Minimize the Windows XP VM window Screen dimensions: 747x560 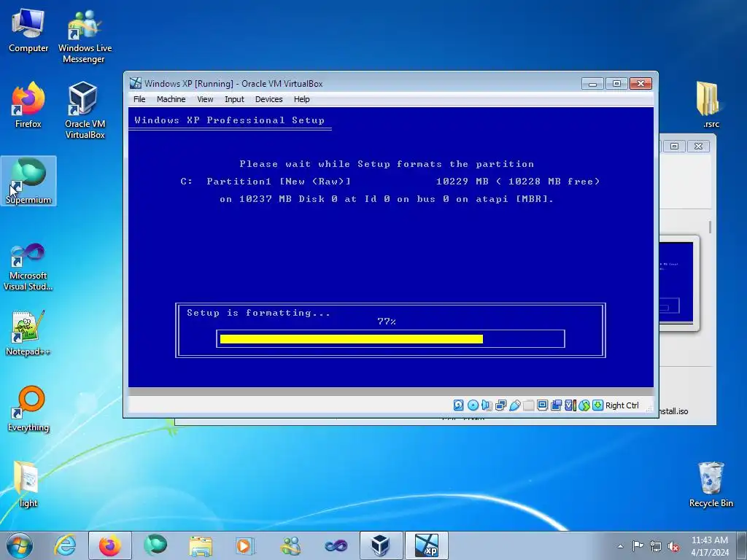point(592,84)
